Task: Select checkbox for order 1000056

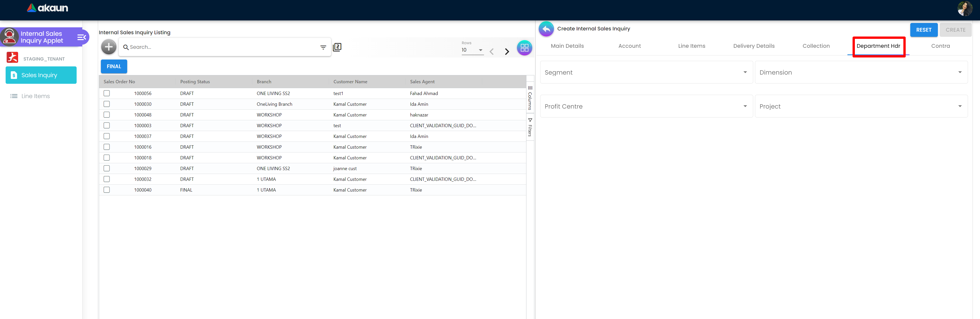Action: pyautogui.click(x=107, y=93)
